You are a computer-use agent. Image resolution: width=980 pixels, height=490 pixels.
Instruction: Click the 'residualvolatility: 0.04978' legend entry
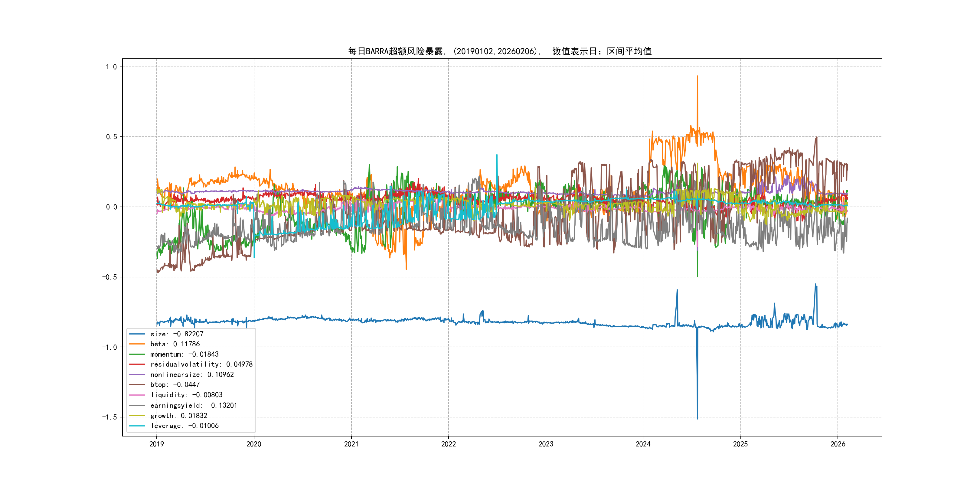pos(201,364)
